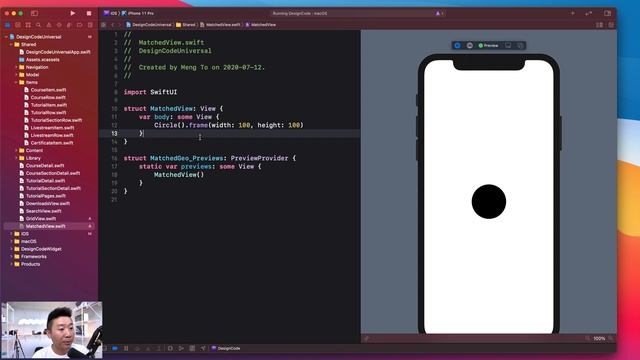Click DesignCodeUniversal in the jump bar
This screenshot has width=640, height=360.
(x=149, y=25)
